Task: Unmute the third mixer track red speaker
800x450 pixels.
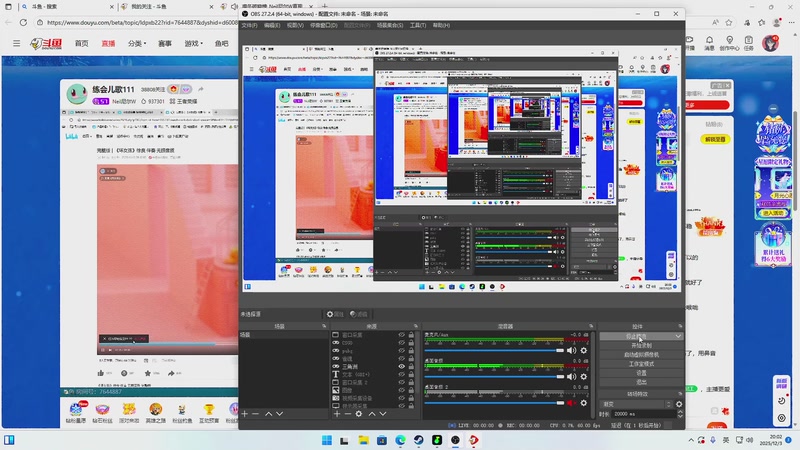Action: 571,402
